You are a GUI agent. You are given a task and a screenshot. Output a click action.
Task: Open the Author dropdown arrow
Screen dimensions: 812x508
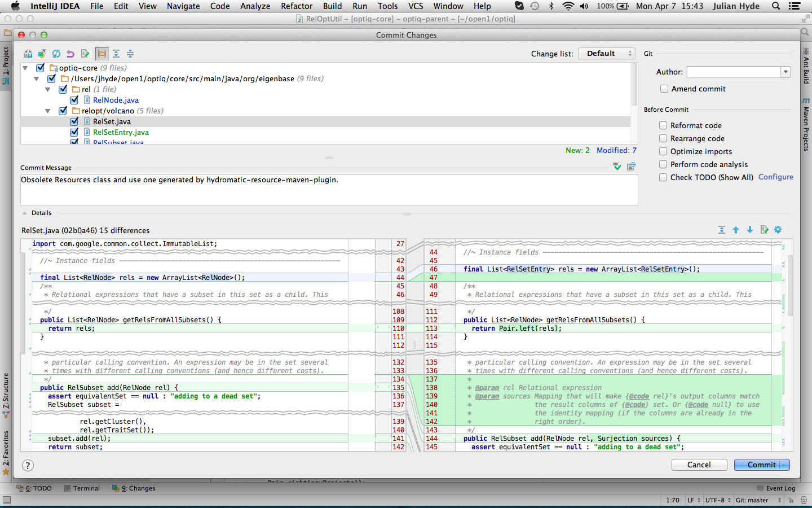coord(785,72)
